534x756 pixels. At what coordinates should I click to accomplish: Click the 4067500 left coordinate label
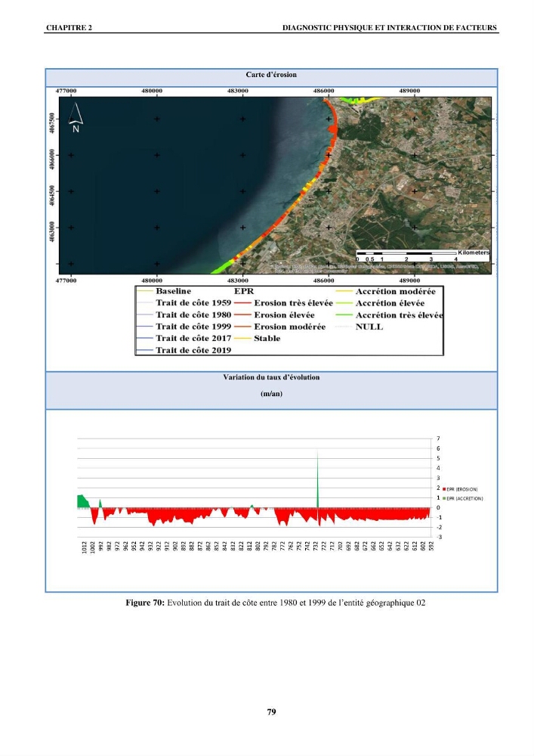52,122
